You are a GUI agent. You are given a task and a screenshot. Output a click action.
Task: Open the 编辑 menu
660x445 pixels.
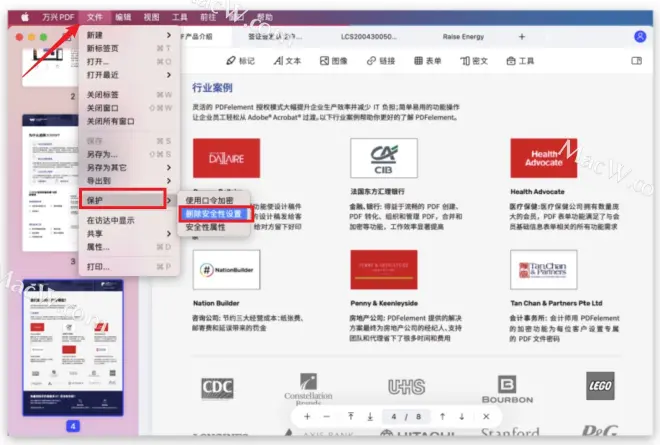tap(123, 17)
